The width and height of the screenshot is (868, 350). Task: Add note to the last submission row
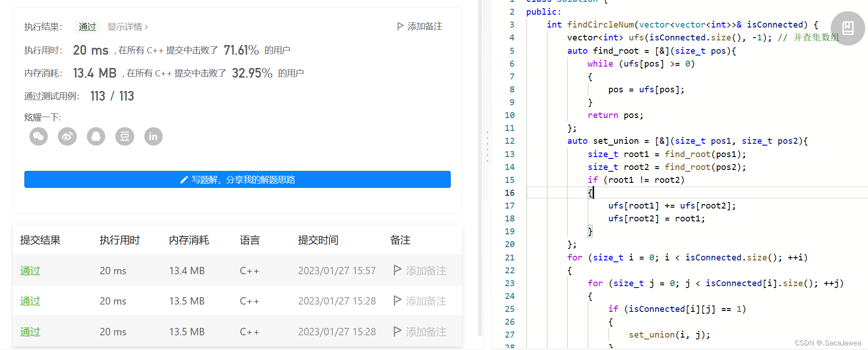point(420,332)
